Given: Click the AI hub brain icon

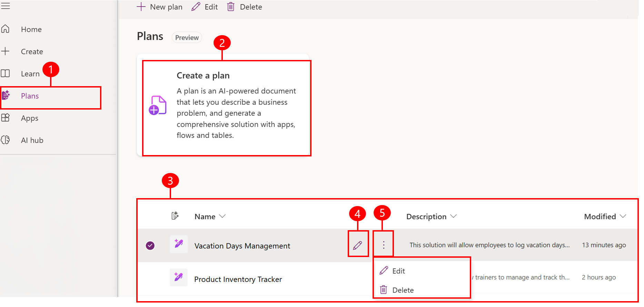Looking at the screenshot, I should (5, 140).
